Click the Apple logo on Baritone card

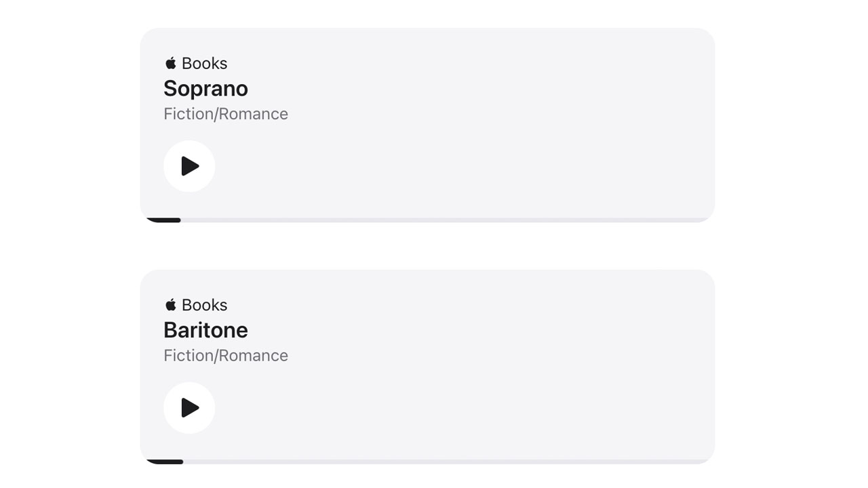[171, 304]
